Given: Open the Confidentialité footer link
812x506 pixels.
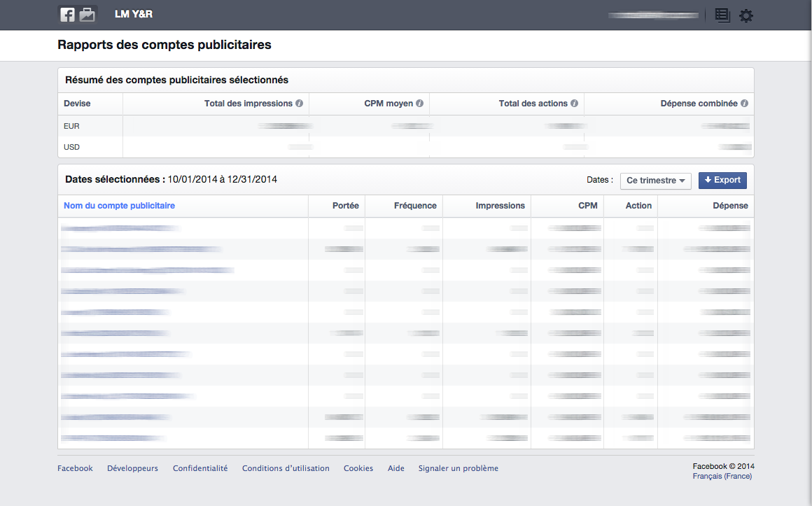Looking at the screenshot, I should (x=200, y=468).
